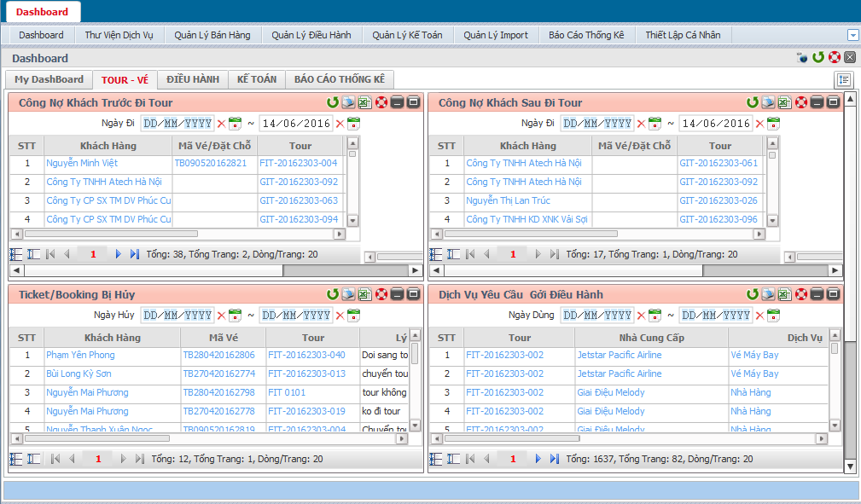The width and height of the screenshot is (861, 504).
Task: Click the dashboard layout settings icon at top right
Action: pyautogui.click(x=843, y=79)
